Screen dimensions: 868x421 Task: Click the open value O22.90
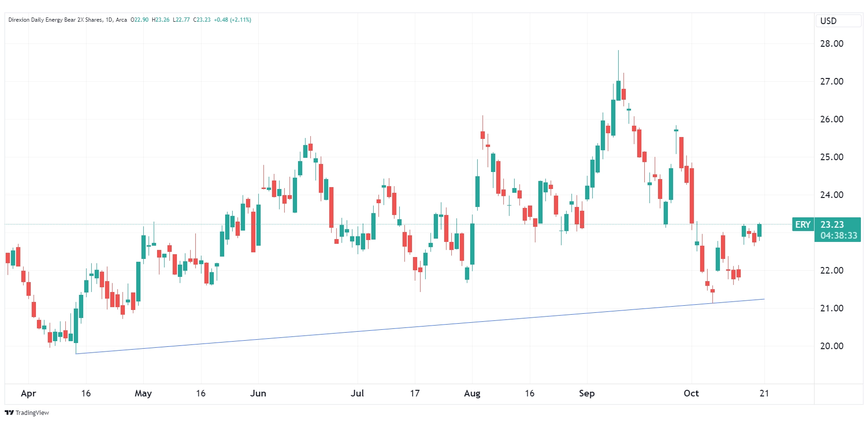[140, 20]
